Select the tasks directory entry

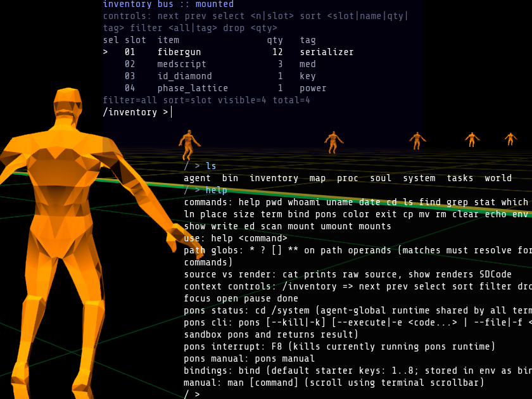tap(460, 178)
